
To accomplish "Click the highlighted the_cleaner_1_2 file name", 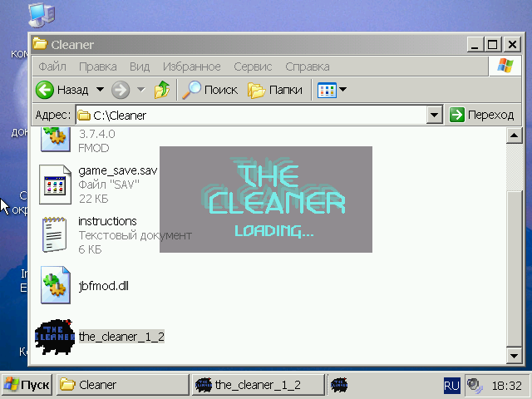I will (121, 337).
